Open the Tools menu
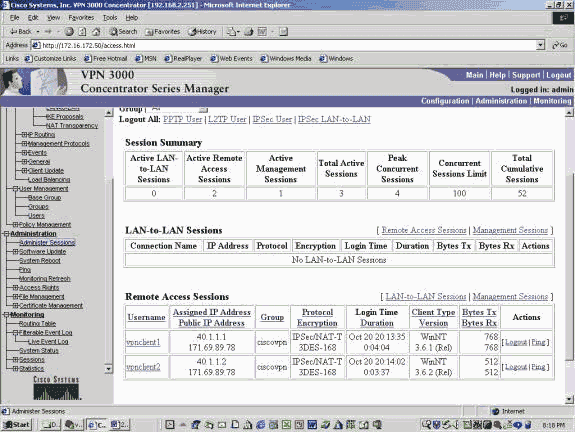This screenshot has width=575, height=432. [110, 18]
